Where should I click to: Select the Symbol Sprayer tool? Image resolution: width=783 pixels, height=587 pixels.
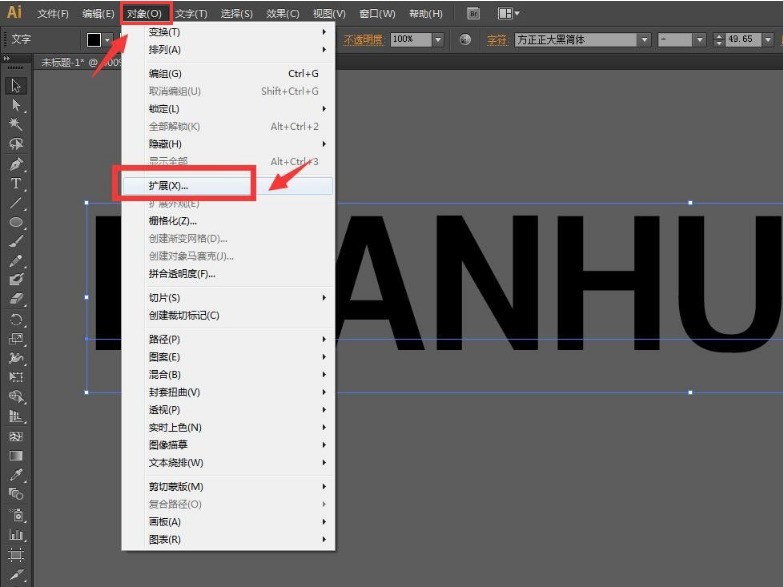[x=16, y=515]
